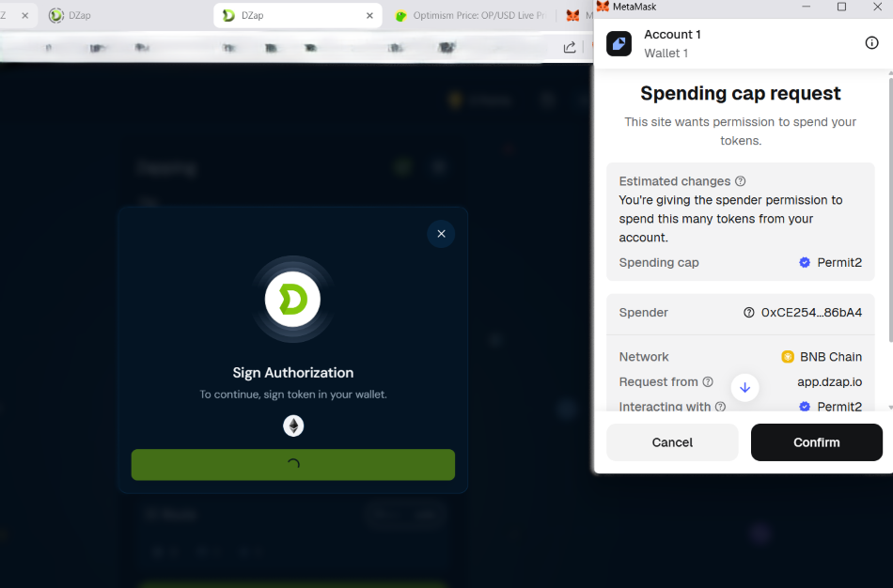Screen dimensions: 893x588
Task: Close the leftmost partially visible browser tab
Action: (x=24, y=15)
